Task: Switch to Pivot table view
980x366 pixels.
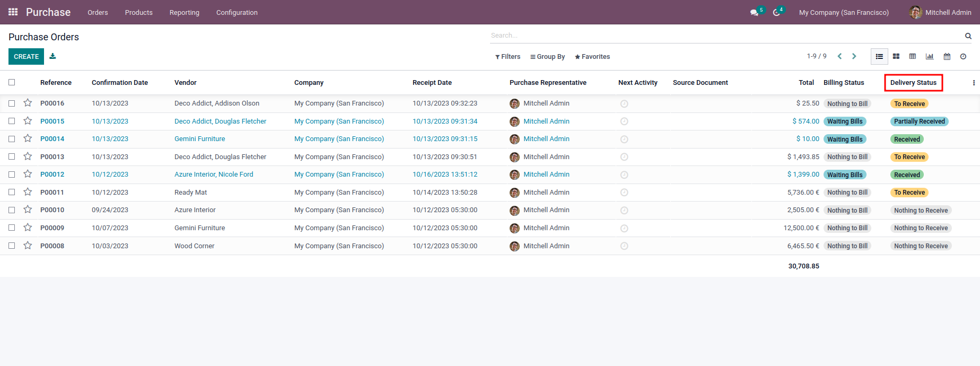Action: coord(913,56)
